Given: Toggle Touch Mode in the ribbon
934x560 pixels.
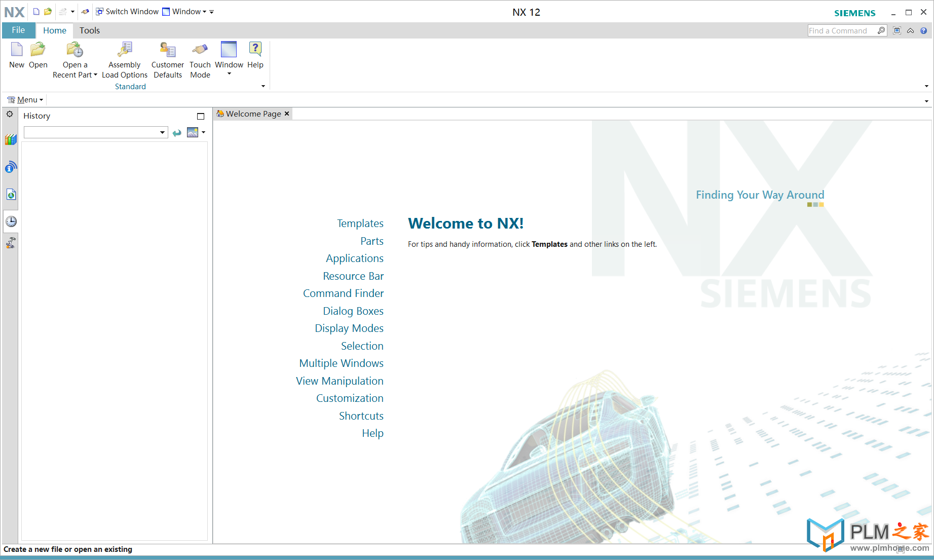Looking at the screenshot, I should click(200, 60).
